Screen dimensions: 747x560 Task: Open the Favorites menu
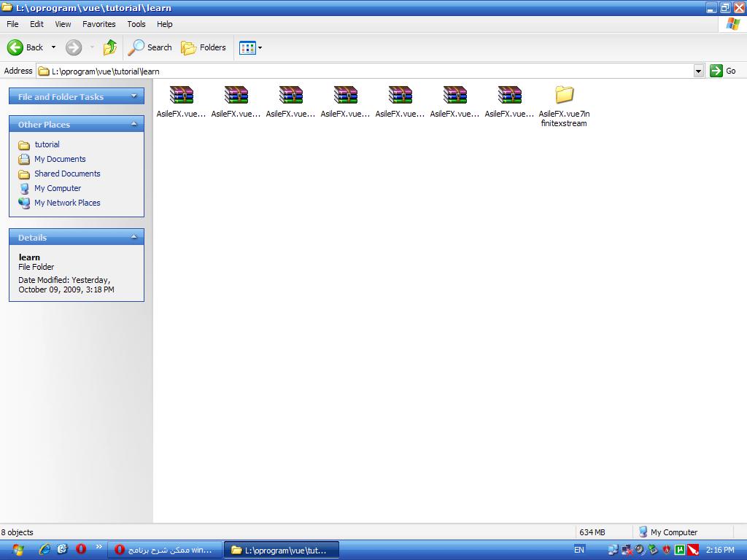click(x=99, y=24)
